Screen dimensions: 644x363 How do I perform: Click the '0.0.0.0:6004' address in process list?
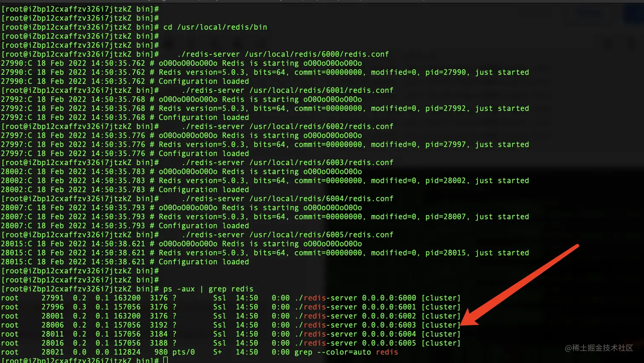click(x=389, y=334)
